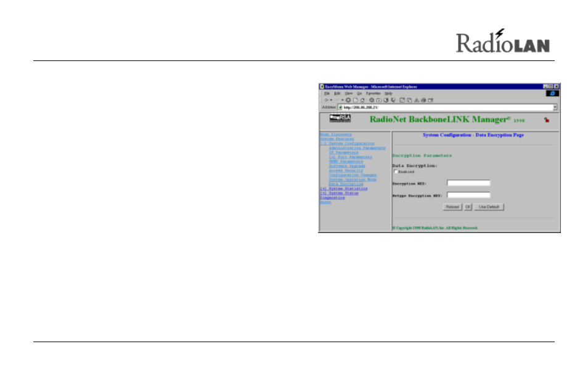Toggle the Fullscreen toolbar icon
The height and width of the screenshot is (381, 588).
click(x=402, y=100)
